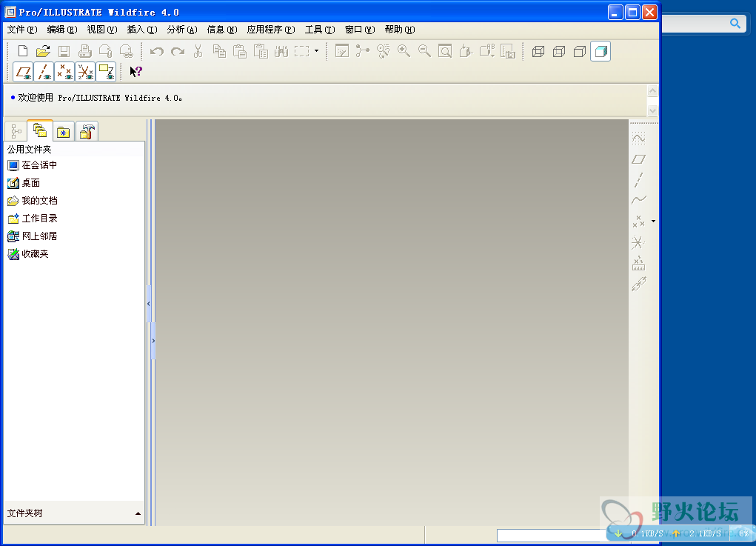
Task: Open the 帮助 menu
Action: click(x=400, y=30)
